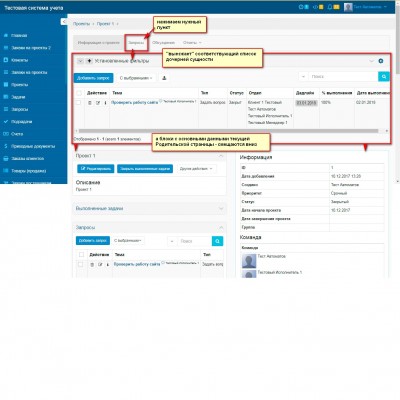Click the info icon in the upper list row
This screenshot has width=400, height=400.
click(105, 103)
